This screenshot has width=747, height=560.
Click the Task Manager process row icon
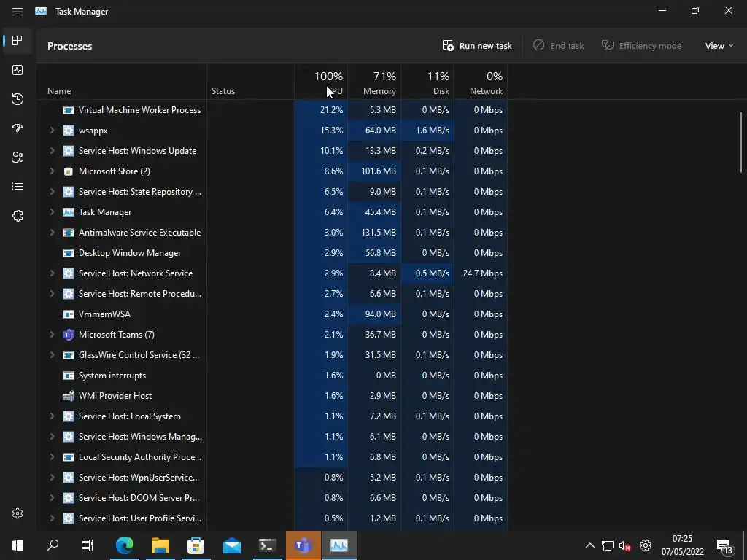69,212
